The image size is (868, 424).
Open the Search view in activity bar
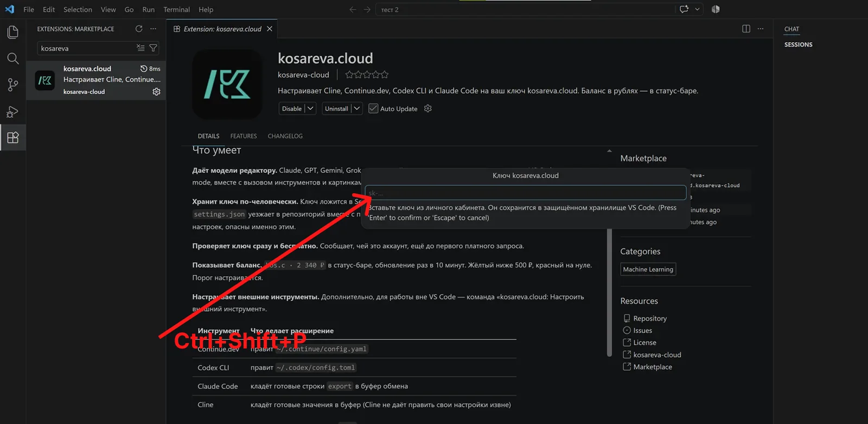coord(13,58)
